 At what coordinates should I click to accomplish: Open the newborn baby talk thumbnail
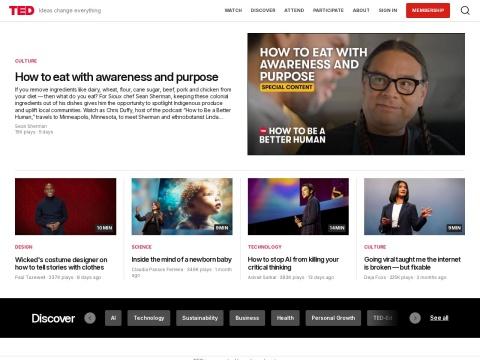182,206
